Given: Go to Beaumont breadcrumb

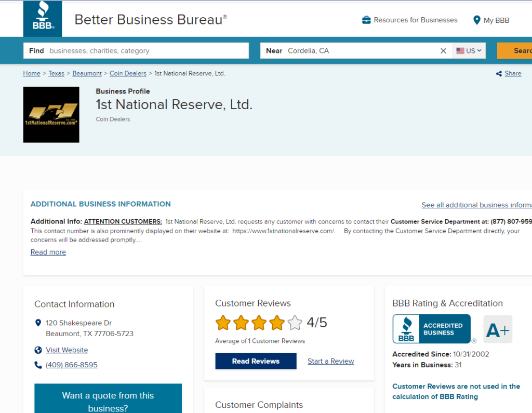Looking at the screenshot, I should tap(87, 73).
